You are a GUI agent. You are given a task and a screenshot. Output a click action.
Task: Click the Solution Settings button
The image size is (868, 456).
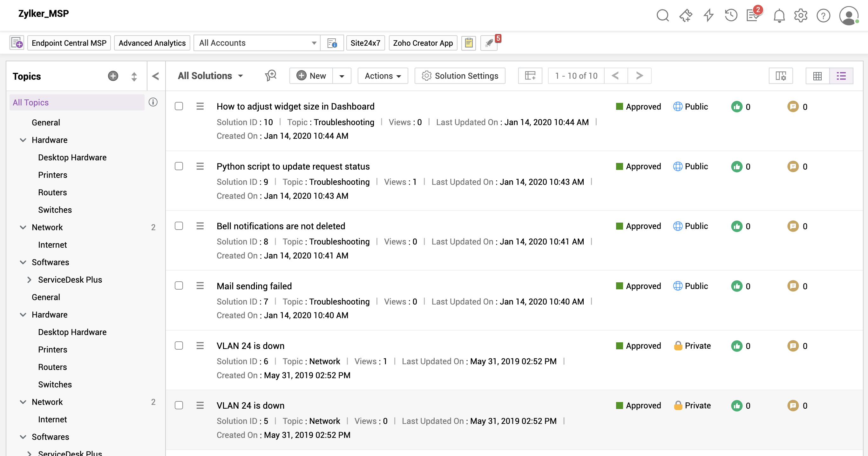tap(460, 76)
